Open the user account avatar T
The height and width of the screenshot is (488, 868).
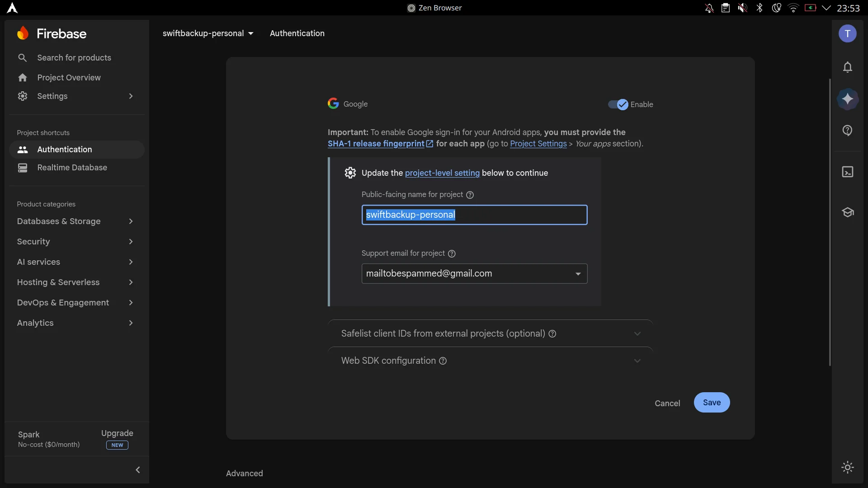click(x=848, y=33)
